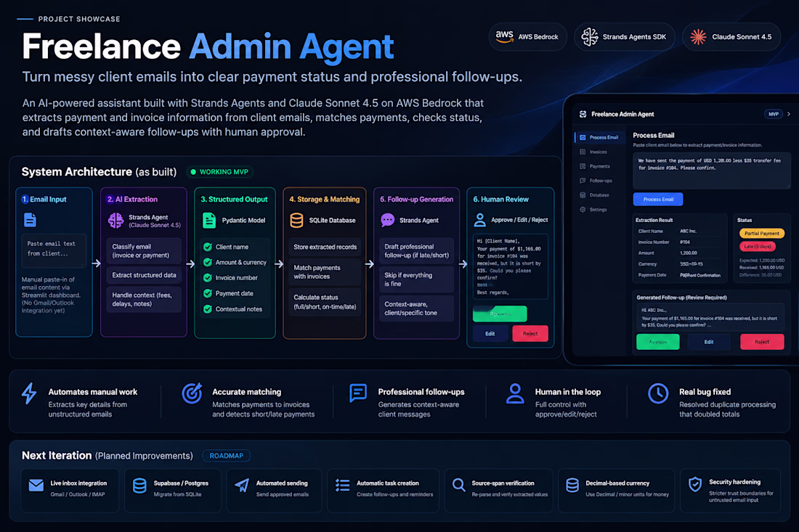799x532 pixels.
Task: Click the client email text area in dashboard
Action: (x=711, y=171)
